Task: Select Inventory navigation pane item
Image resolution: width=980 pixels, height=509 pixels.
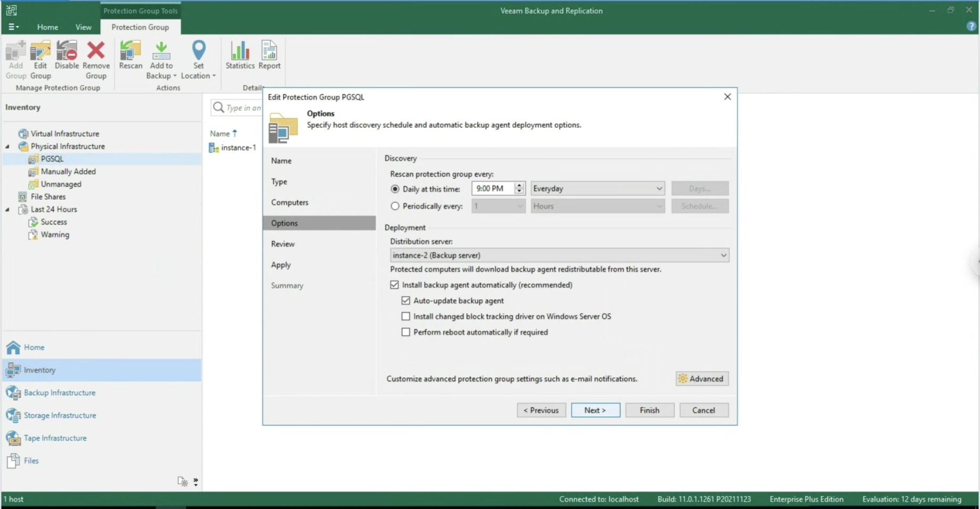Action: pos(102,370)
